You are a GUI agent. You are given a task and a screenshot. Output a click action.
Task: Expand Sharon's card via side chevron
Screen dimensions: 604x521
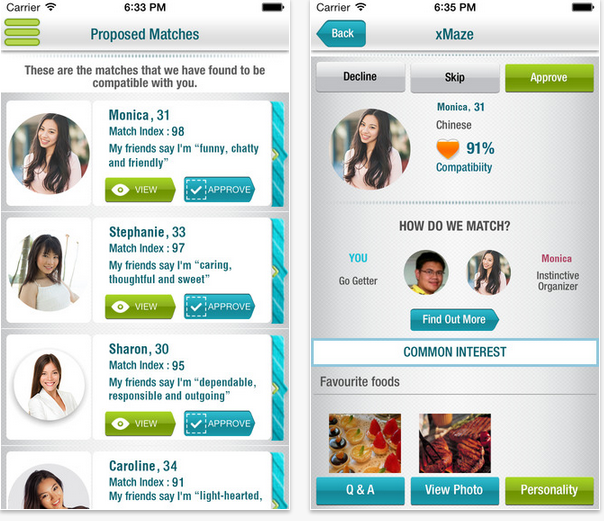(x=276, y=389)
